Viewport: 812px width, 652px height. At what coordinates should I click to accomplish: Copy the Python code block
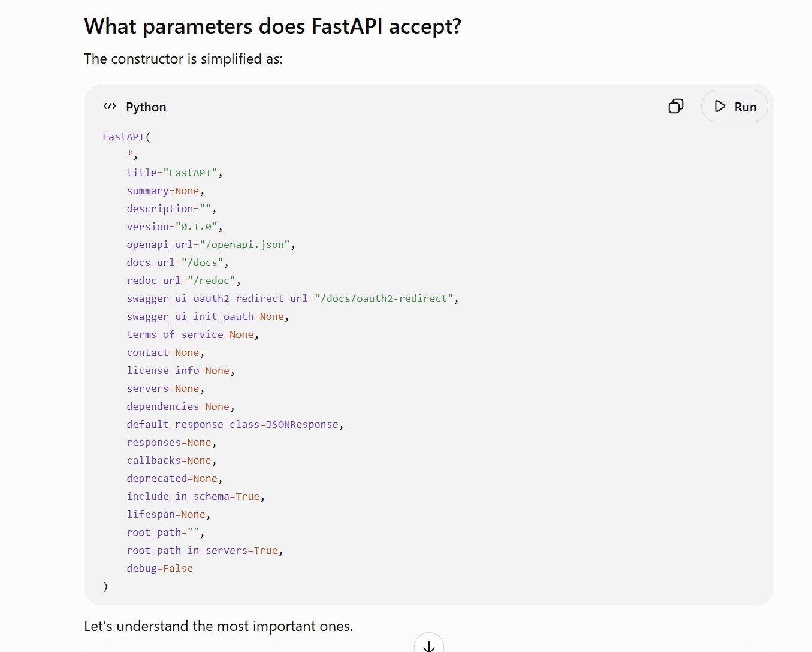pyautogui.click(x=676, y=107)
